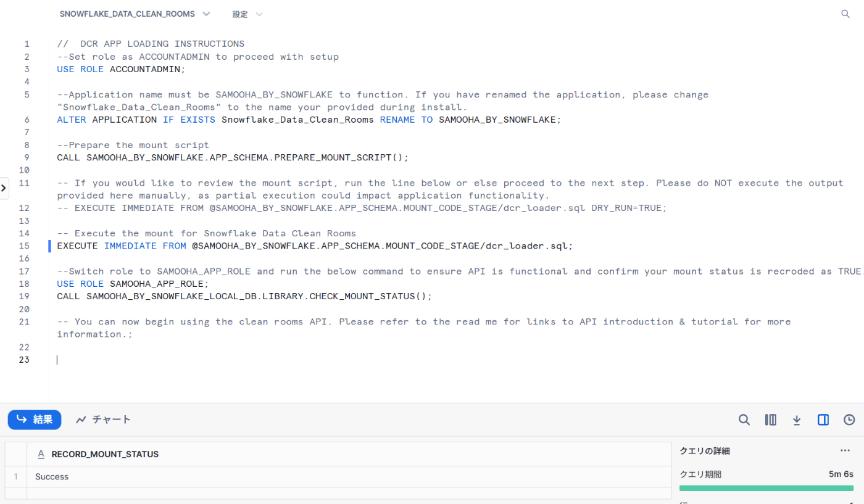Image resolution: width=864 pixels, height=504 pixels.
Task: Click line number 15 in gutter
Action: pos(24,246)
